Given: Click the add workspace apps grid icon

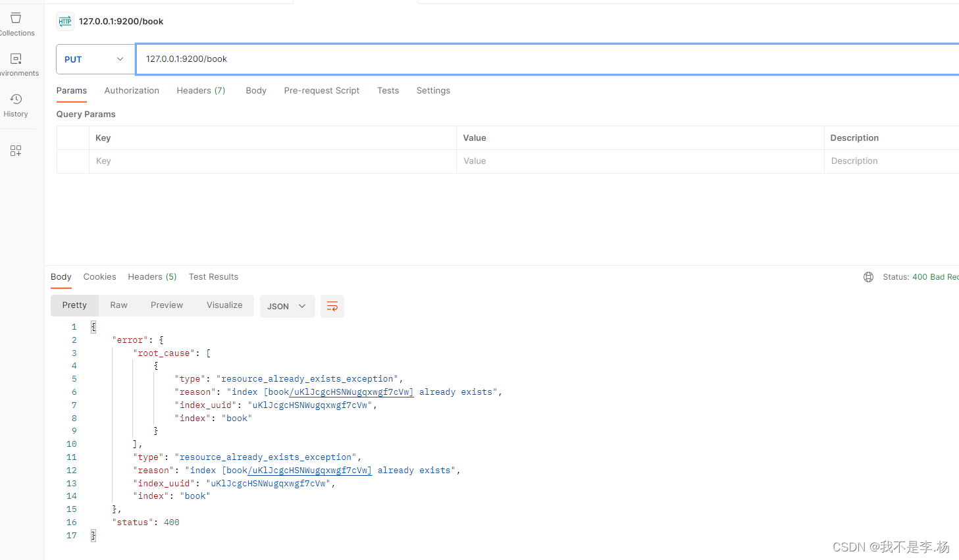Looking at the screenshot, I should pos(16,151).
